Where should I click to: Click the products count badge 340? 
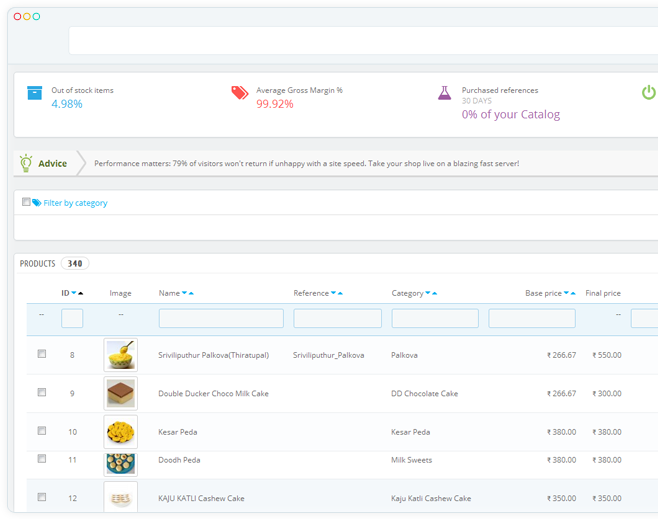[x=75, y=263]
